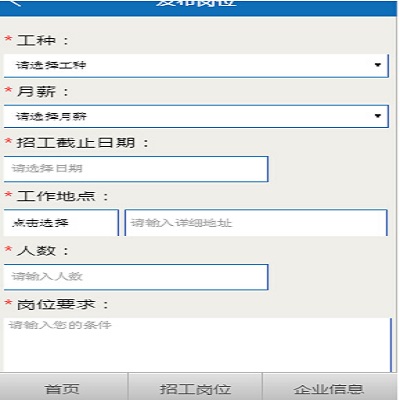Tap the back arrow in header

[14, 3]
